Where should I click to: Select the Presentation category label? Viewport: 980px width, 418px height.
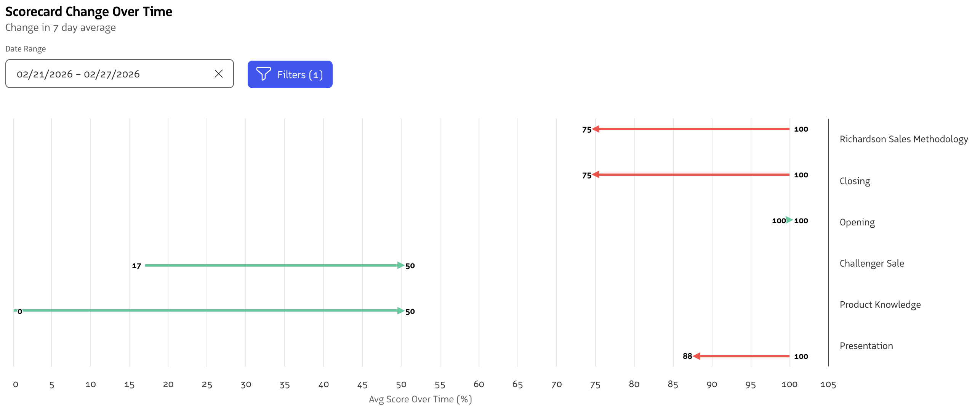click(x=866, y=346)
